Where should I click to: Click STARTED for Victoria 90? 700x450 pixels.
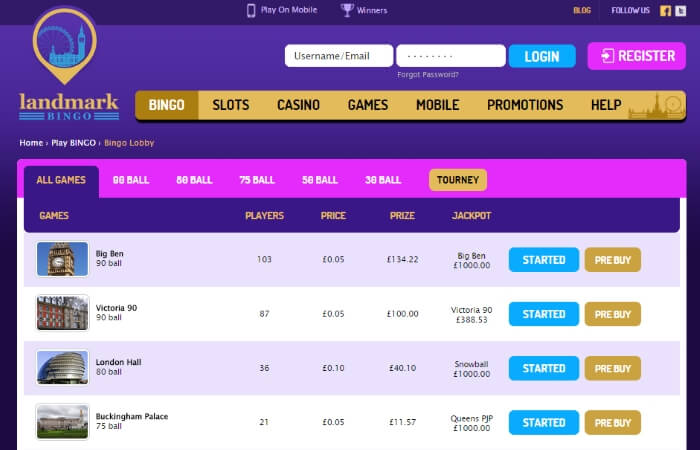544,314
